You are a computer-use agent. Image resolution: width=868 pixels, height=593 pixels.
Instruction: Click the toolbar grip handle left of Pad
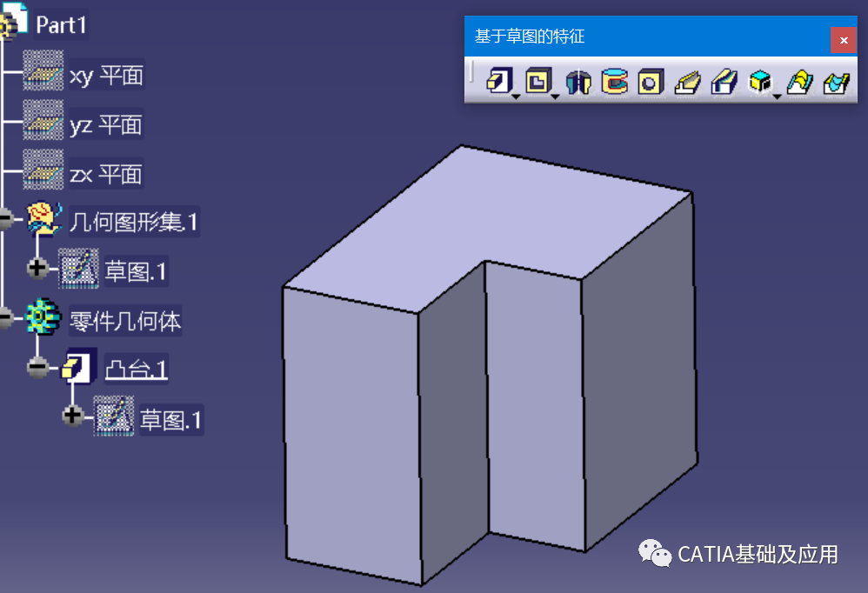point(471,72)
